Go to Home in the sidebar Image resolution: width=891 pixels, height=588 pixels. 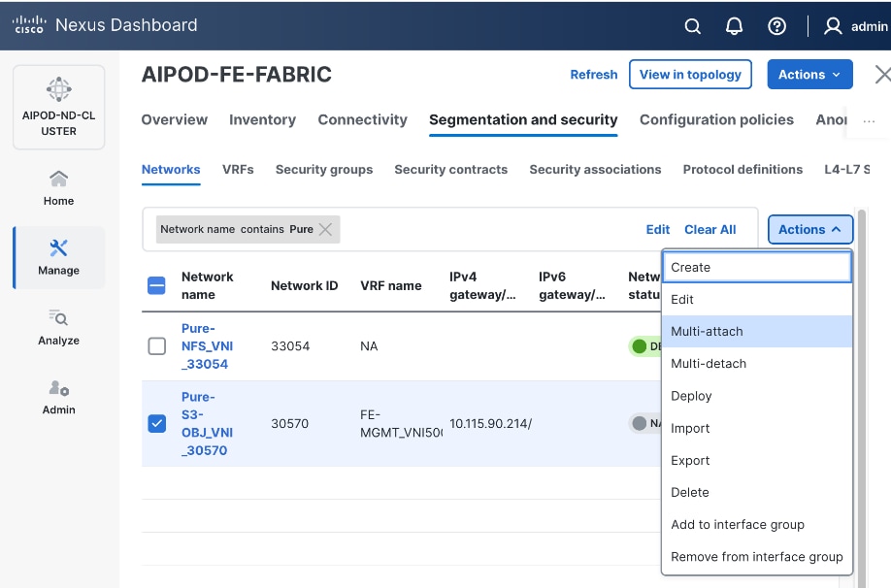[x=58, y=187]
